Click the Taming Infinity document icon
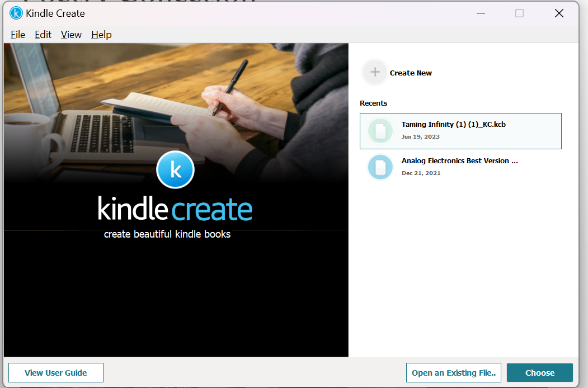Viewport: 588px width, 388px height. click(380, 131)
